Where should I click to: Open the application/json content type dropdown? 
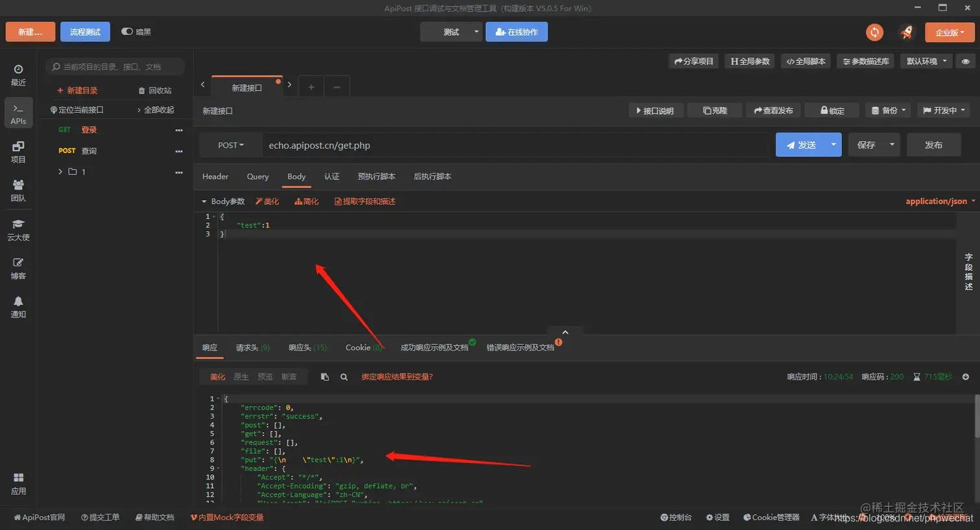940,201
